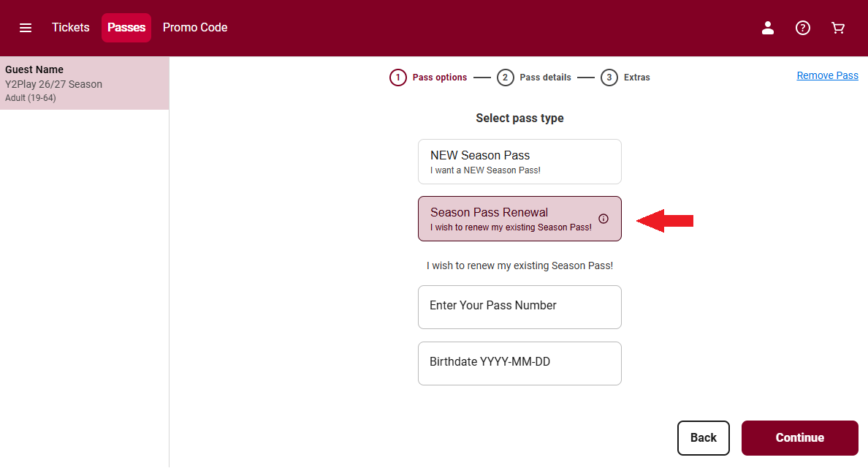Focus the Birthdate input field

click(x=519, y=363)
